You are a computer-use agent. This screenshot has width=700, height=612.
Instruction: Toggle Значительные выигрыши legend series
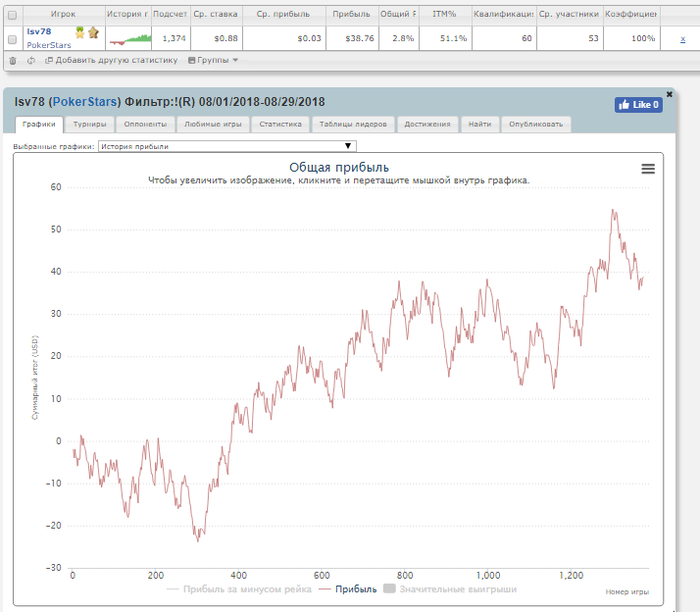click(450, 589)
